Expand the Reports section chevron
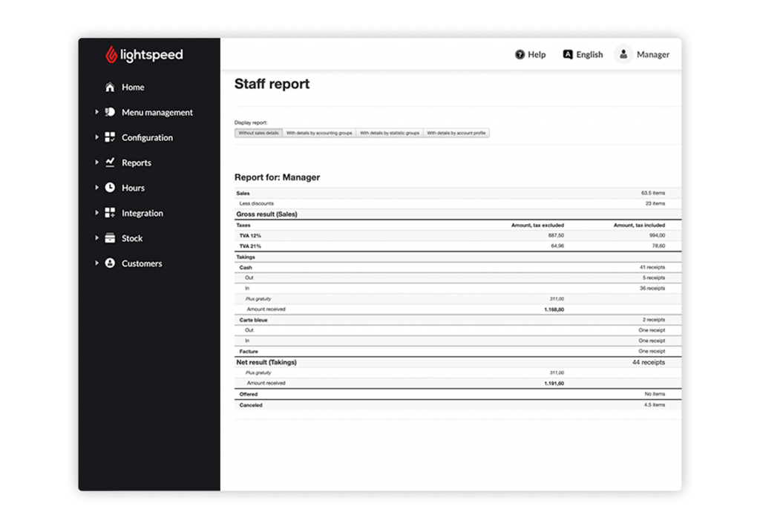 (97, 162)
